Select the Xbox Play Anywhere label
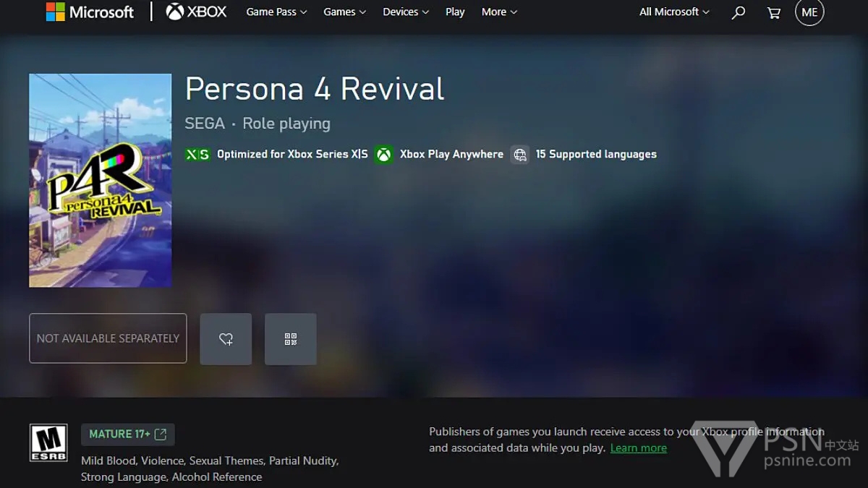 click(x=451, y=154)
